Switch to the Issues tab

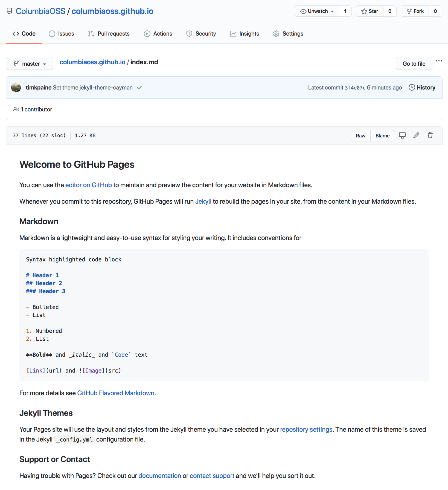[61, 34]
